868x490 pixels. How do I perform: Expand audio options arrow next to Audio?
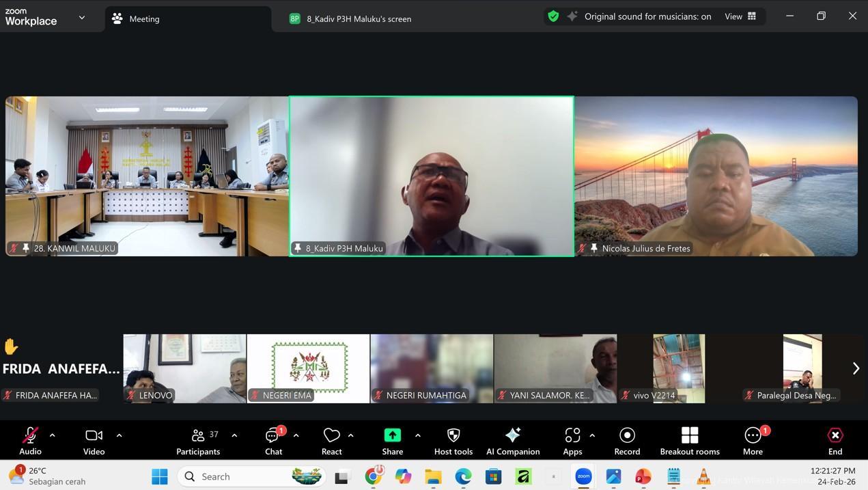click(x=53, y=435)
